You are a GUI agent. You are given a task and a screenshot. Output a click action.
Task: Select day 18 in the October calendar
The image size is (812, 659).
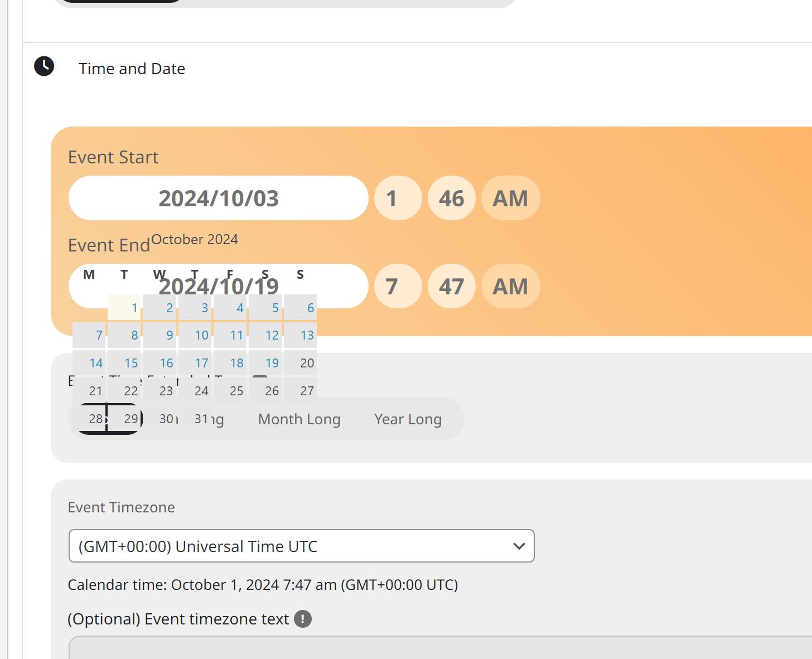click(230, 363)
